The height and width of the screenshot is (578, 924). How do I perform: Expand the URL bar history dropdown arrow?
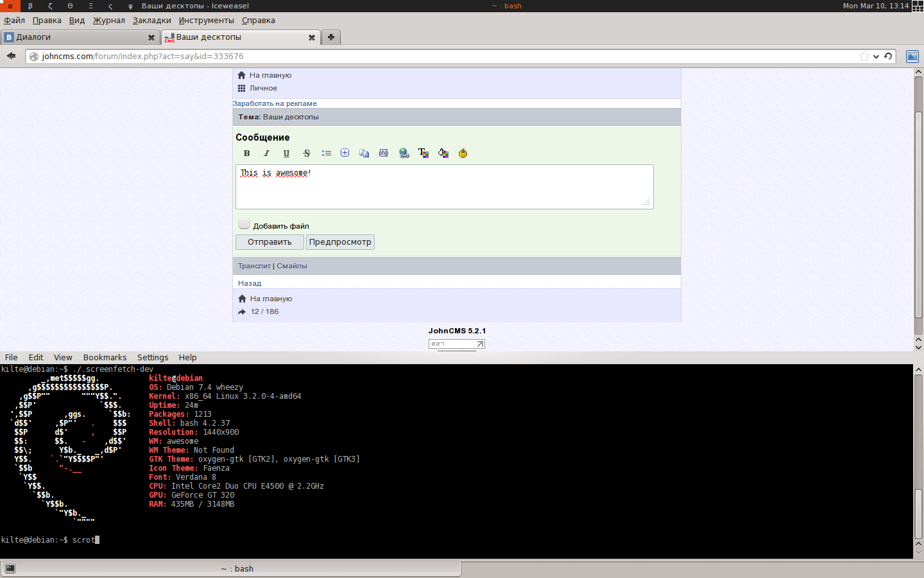click(x=876, y=57)
